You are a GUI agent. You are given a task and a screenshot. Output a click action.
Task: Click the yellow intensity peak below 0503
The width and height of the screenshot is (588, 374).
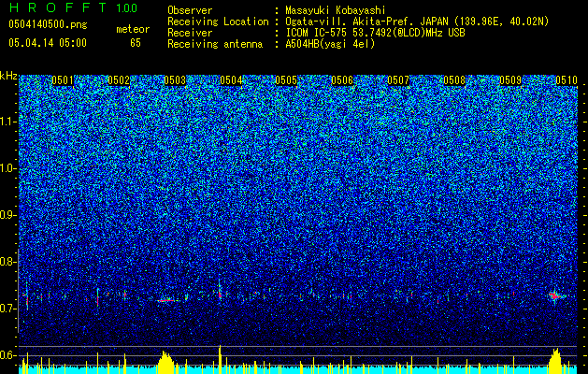coord(165,362)
